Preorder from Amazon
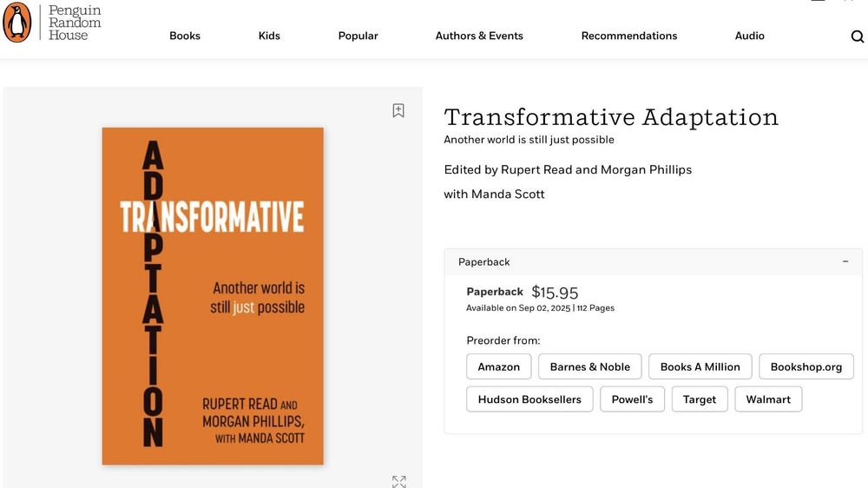868x488 pixels. pyautogui.click(x=499, y=366)
